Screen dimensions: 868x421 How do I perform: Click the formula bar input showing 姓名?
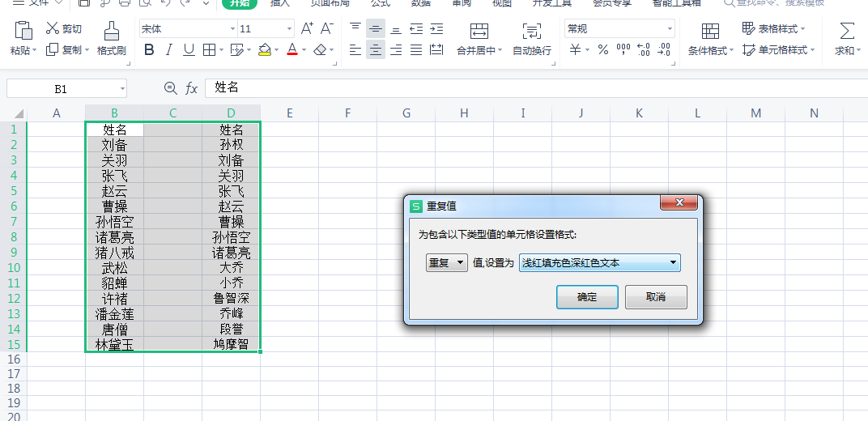pyautogui.click(x=536, y=87)
